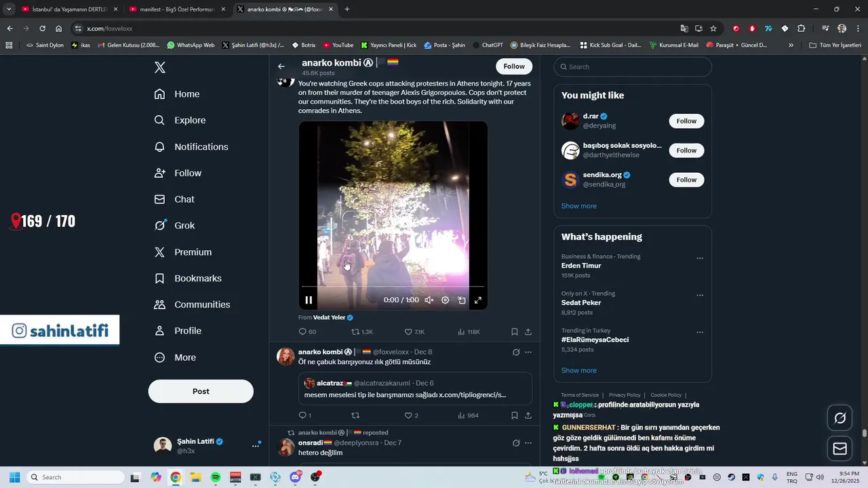The height and width of the screenshot is (488, 868).
Task: Open Spotify from the taskbar
Action: pos(216,477)
